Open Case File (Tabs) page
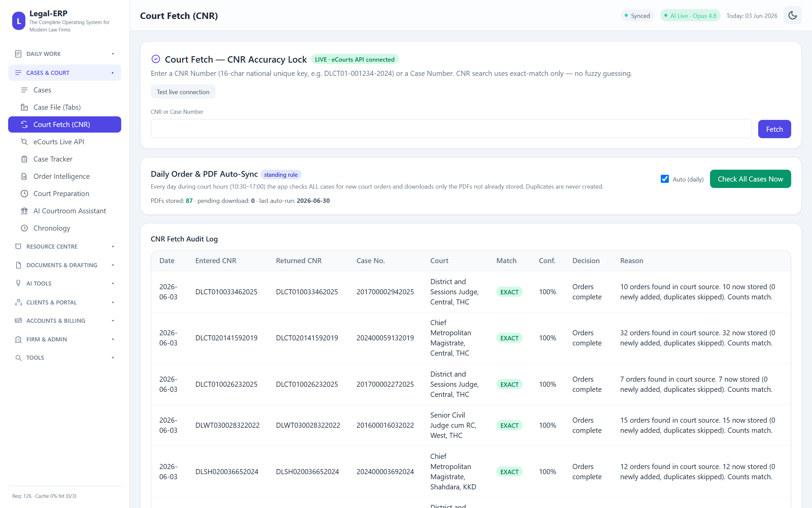812x508 pixels. (x=65, y=107)
